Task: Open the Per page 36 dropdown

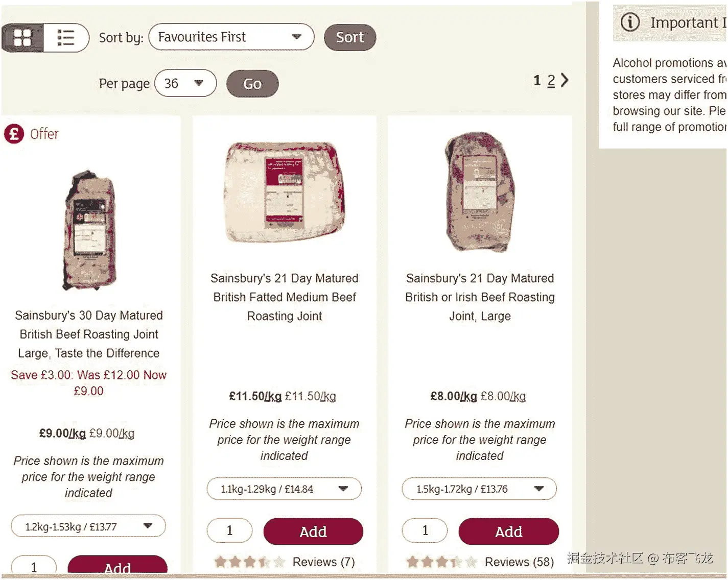Action: pyautogui.click(x=185, y=83)
